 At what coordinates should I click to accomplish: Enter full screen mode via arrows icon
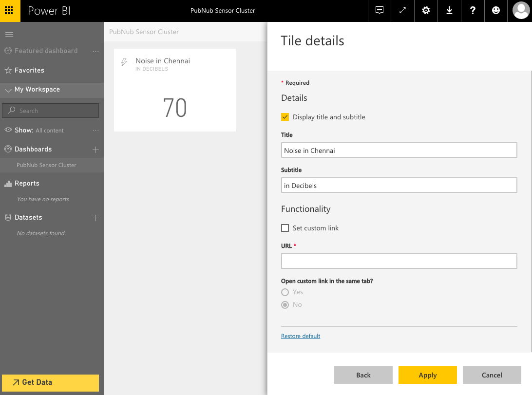[403, 11]
